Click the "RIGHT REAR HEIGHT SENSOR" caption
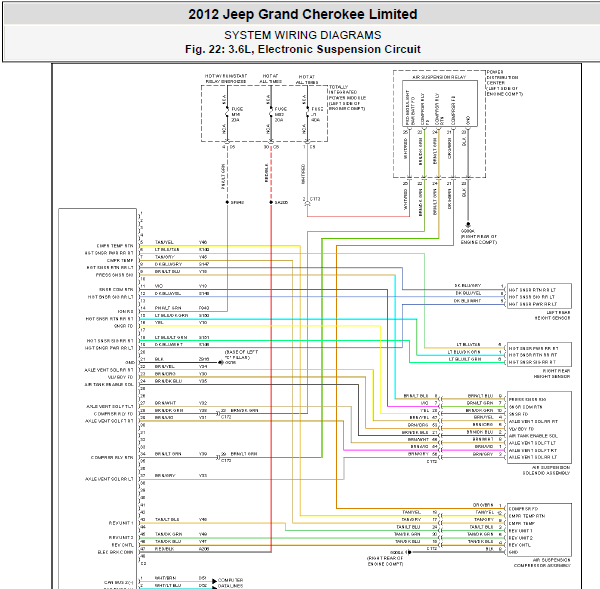600x589 pixels. coord(552,374)
